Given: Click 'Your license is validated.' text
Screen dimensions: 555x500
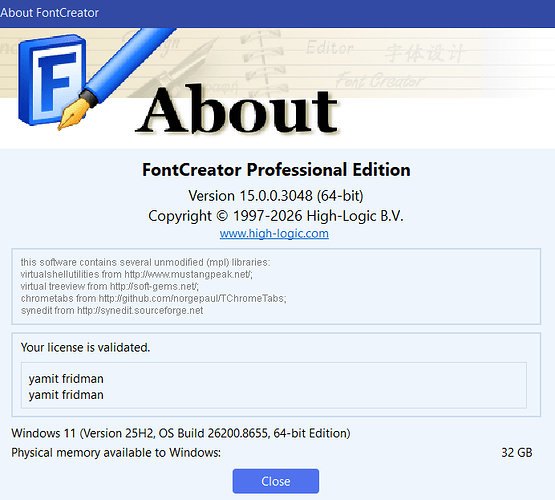Looking at the screenshot, I should tap(85, 347).
